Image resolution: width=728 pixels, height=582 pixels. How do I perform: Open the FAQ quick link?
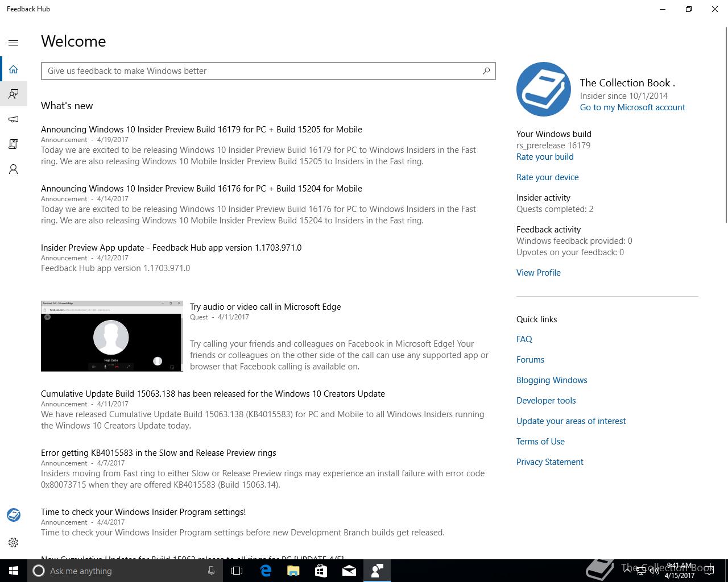pyautogui.click(x=524, y=339)
